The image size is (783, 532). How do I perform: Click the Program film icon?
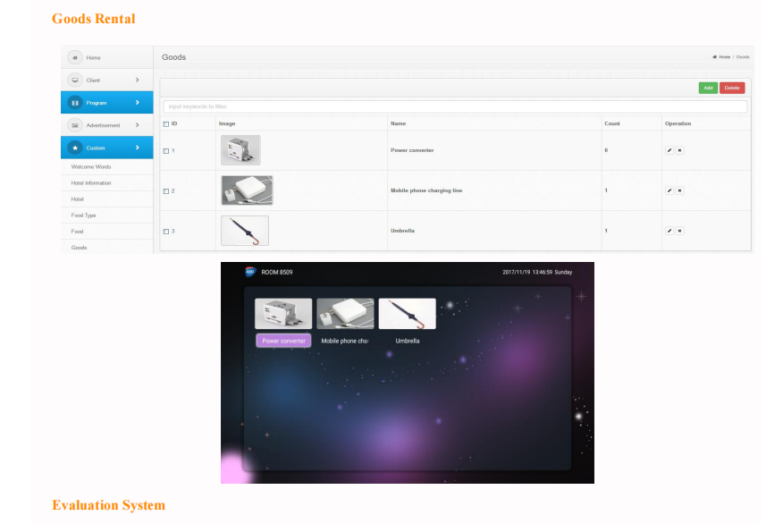pyautogui.click(x=75, y=103)
